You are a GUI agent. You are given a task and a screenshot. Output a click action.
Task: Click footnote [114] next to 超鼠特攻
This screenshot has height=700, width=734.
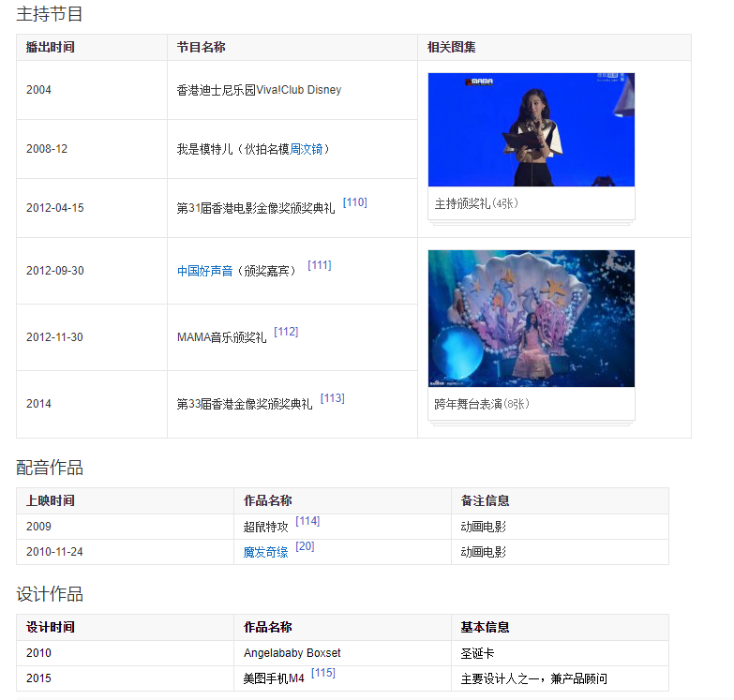pos(307,521)
